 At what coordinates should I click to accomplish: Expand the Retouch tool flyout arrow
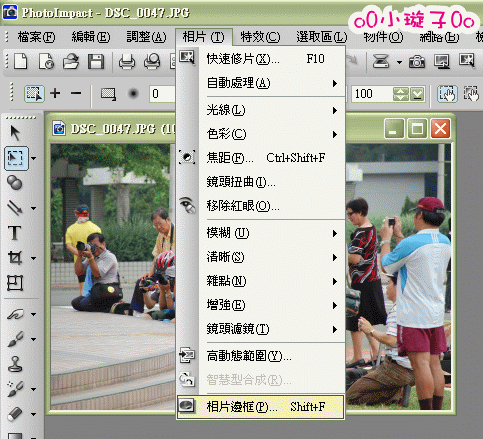[34, 314]
